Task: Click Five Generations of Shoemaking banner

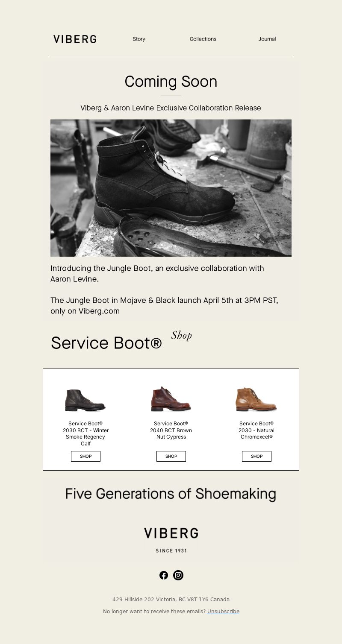Action: pyautogui.click(x=171, y=494)
